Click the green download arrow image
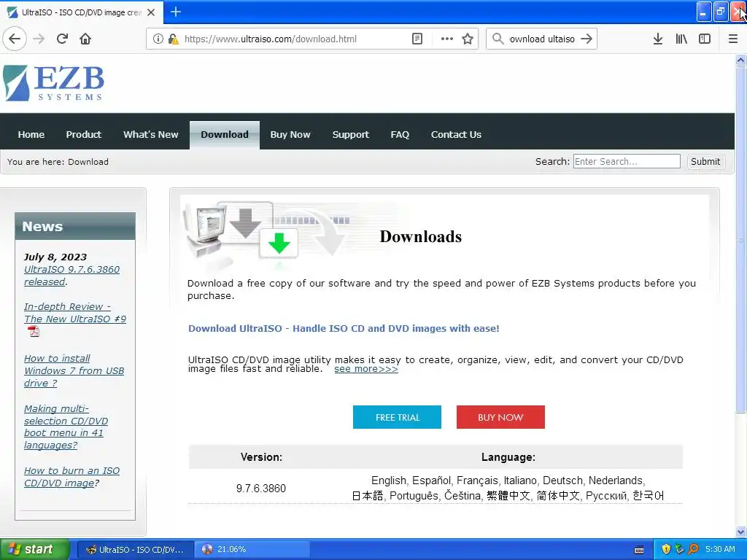 (x=279, y=244)
